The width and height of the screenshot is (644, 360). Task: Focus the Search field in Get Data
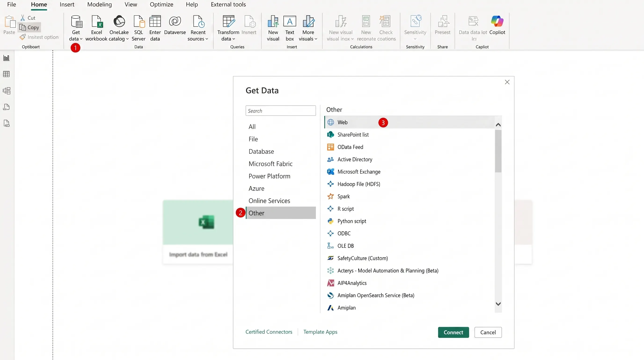(281, 111)
